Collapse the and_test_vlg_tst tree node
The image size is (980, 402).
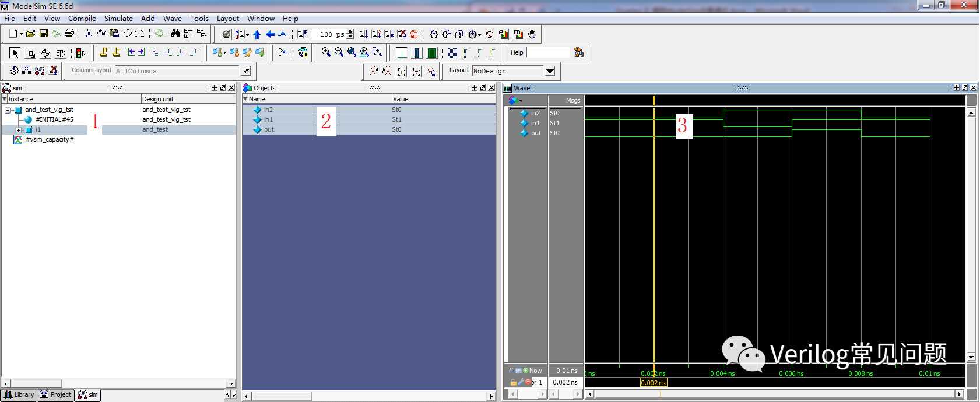click(8, 110)
